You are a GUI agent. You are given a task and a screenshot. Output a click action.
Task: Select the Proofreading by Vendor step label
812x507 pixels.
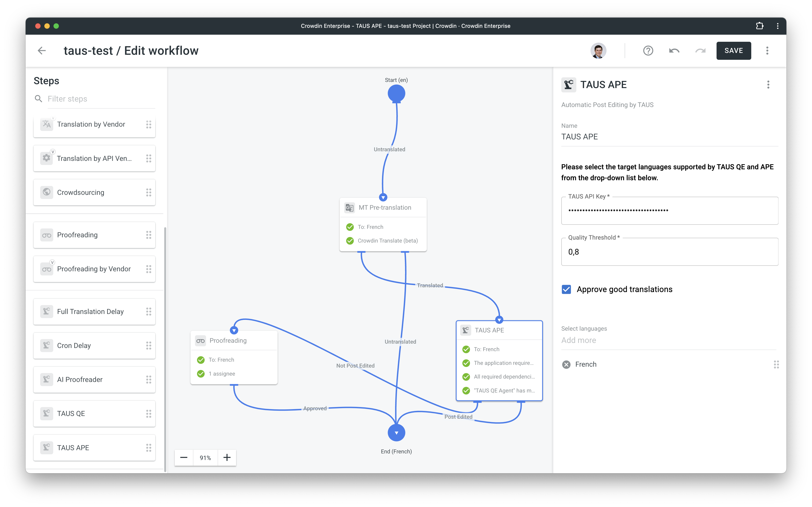click(x=94, y=269)
